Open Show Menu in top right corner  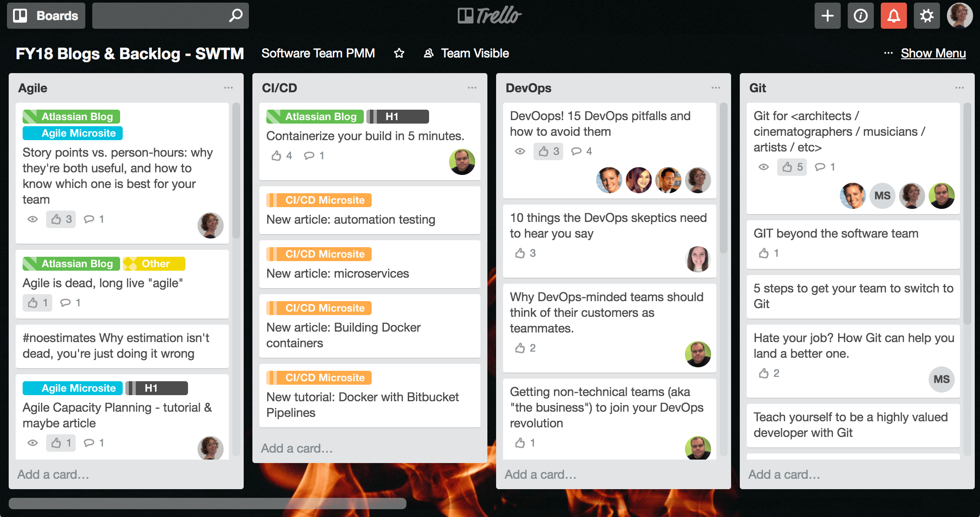[x=934, y=53]
